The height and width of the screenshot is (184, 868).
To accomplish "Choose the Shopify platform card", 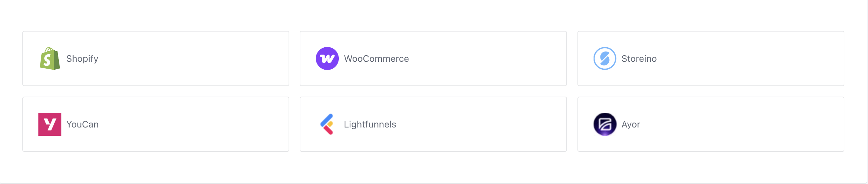I will 156,58.
